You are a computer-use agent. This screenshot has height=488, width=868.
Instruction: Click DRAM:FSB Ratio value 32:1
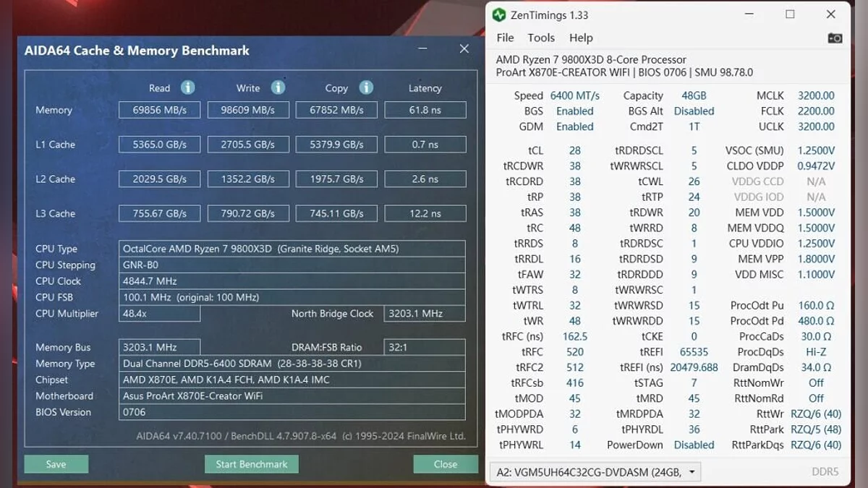click(425, 348)
